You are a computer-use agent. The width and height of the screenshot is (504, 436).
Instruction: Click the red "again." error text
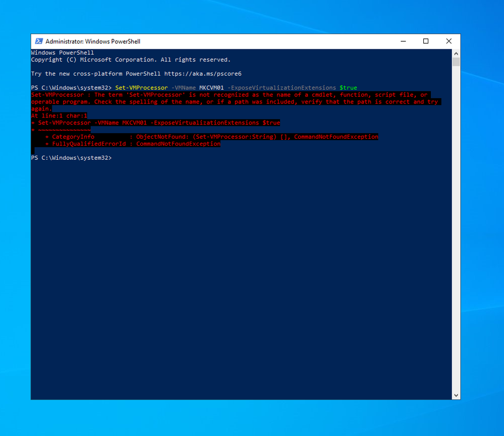pos(41,109)
